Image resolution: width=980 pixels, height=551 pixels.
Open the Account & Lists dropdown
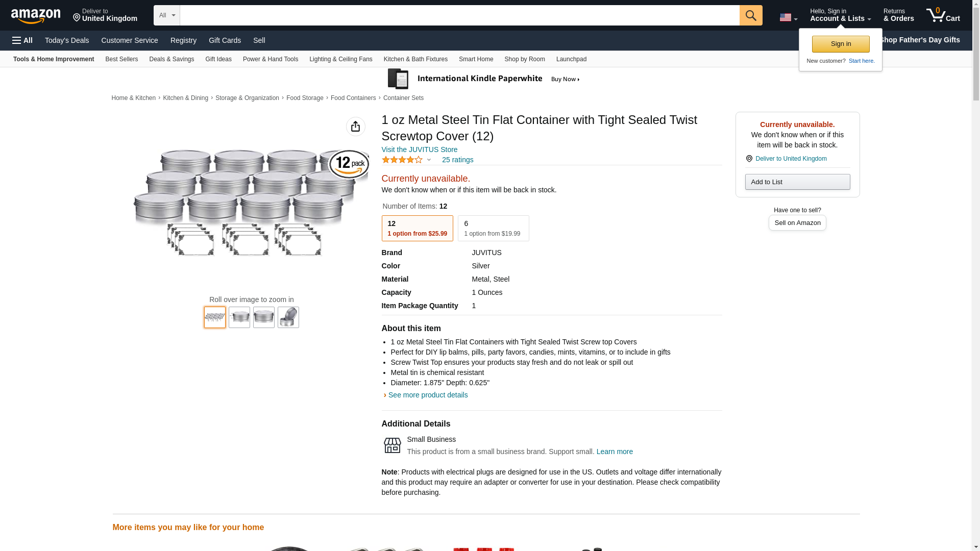840,15
